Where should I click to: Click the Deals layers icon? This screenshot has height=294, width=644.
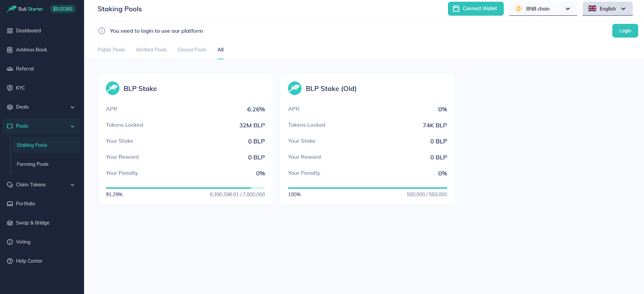tap(10, 107)
